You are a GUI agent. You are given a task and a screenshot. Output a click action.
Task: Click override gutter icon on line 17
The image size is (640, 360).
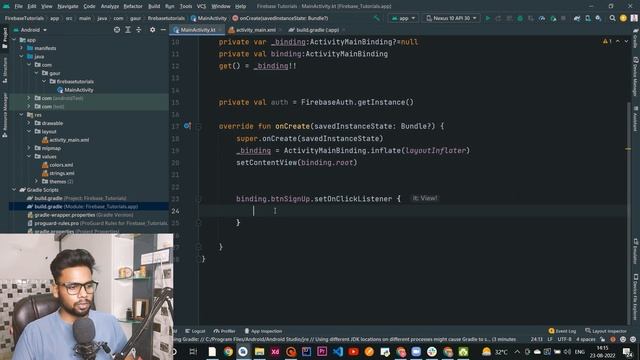tap(187, 126)
